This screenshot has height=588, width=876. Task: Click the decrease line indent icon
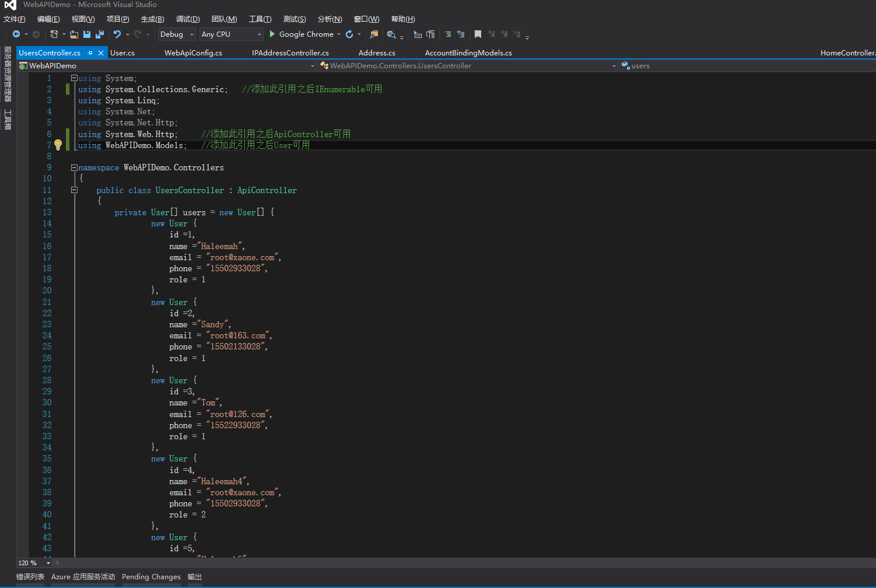418,34
